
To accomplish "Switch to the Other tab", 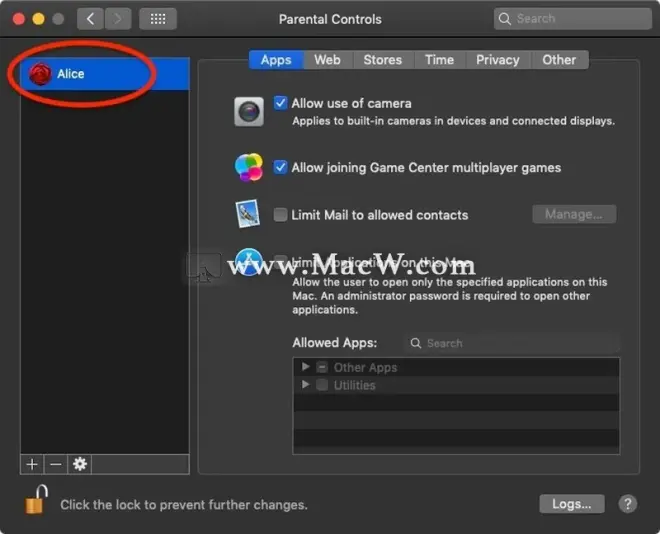I will pyautogui.click(x=559, y=60).
